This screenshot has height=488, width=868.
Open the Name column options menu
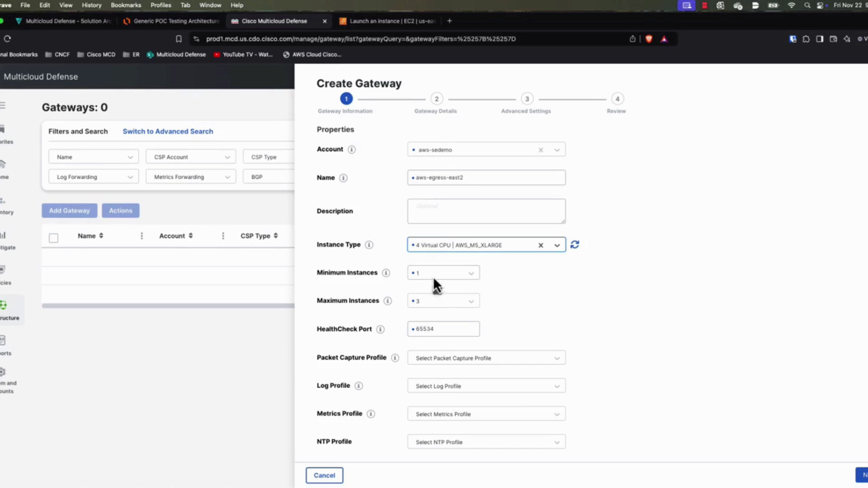tap(142, 236)
